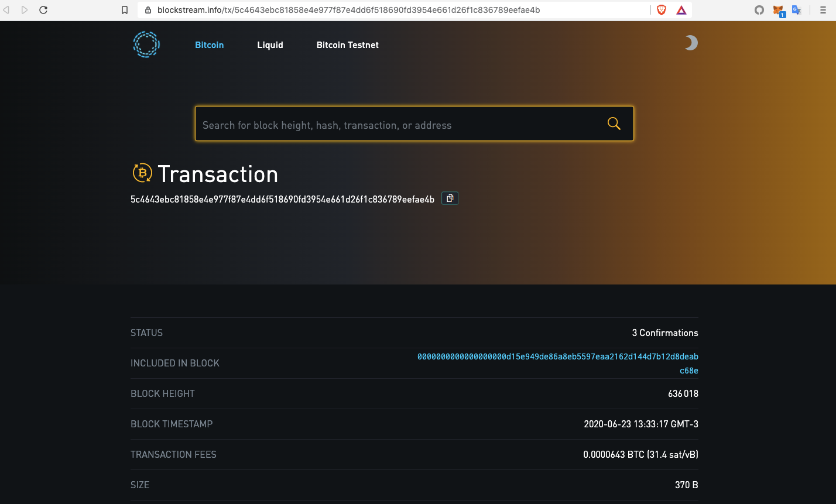
Task: Click the padlock icon in the address bar
Action: [148, 10]
